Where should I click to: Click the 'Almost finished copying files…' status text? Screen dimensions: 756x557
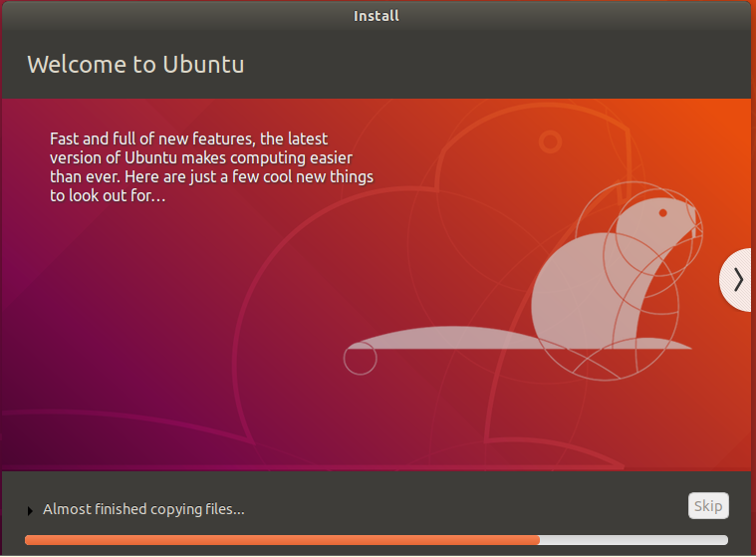tap(143, 509)
